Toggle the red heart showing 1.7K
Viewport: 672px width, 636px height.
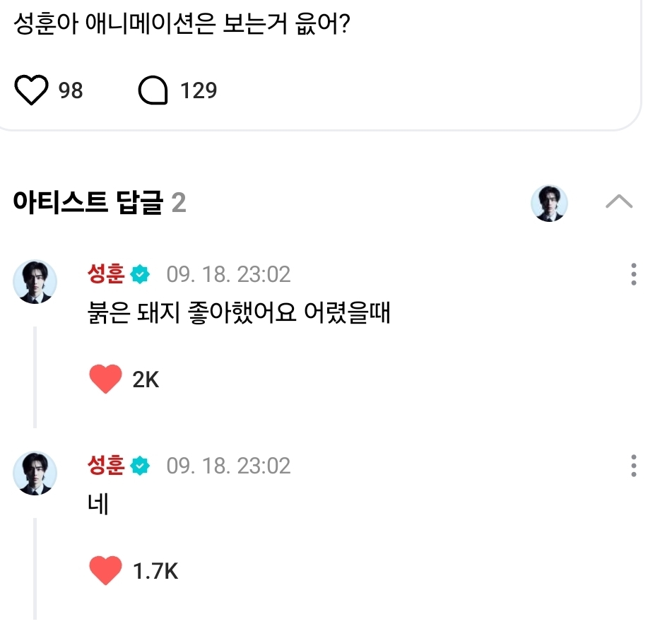(106, 571)
